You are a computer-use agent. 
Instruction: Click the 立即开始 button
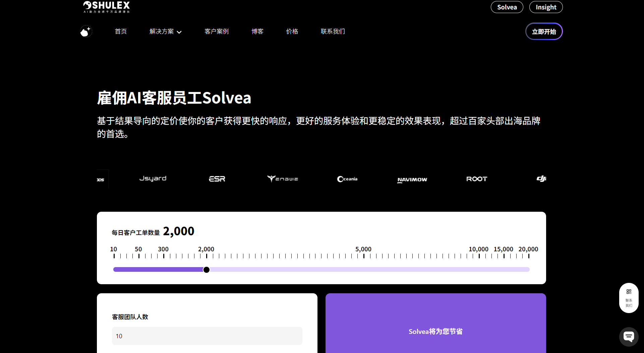544,31
